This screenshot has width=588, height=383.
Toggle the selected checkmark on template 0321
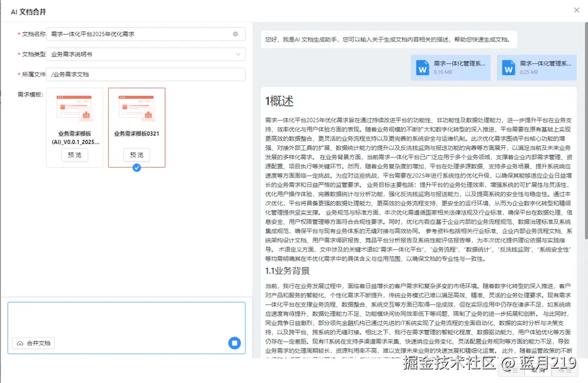point(137,168)
